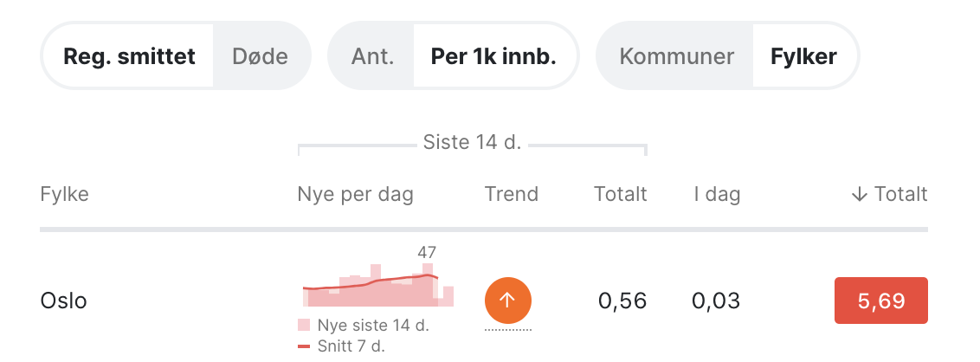Click the red 'Snitt 7 d.' legend line
The width and height of the screenshot is (980, 362).
click(304, 346)
